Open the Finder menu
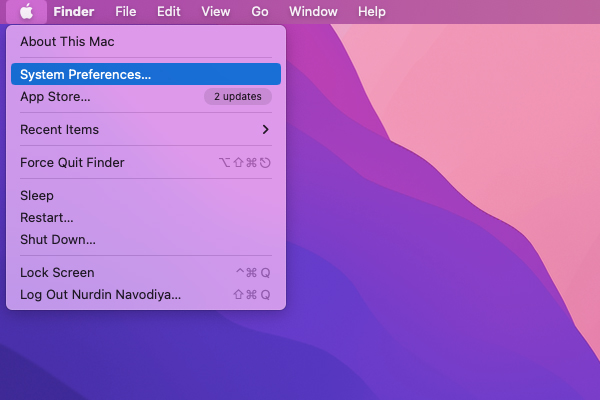Screen dimensions: 600x400 click(x=73, y=11)
